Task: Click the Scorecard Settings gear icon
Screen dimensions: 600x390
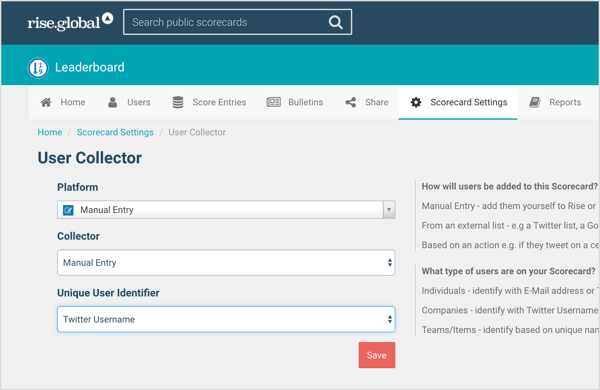Action: click(x=416, y=102)
